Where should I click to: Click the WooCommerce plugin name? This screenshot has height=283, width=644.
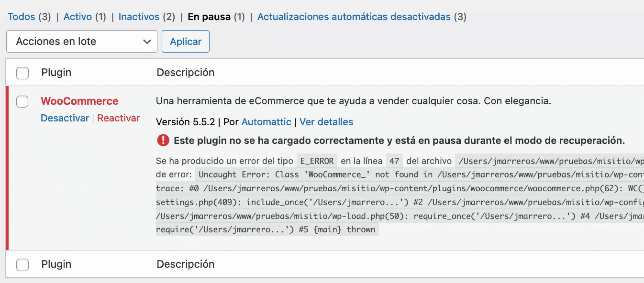tap(79, 101)
